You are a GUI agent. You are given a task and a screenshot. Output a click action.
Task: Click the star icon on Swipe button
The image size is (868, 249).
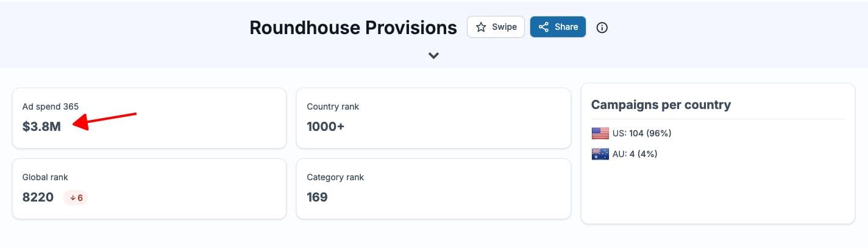point(481,27)
